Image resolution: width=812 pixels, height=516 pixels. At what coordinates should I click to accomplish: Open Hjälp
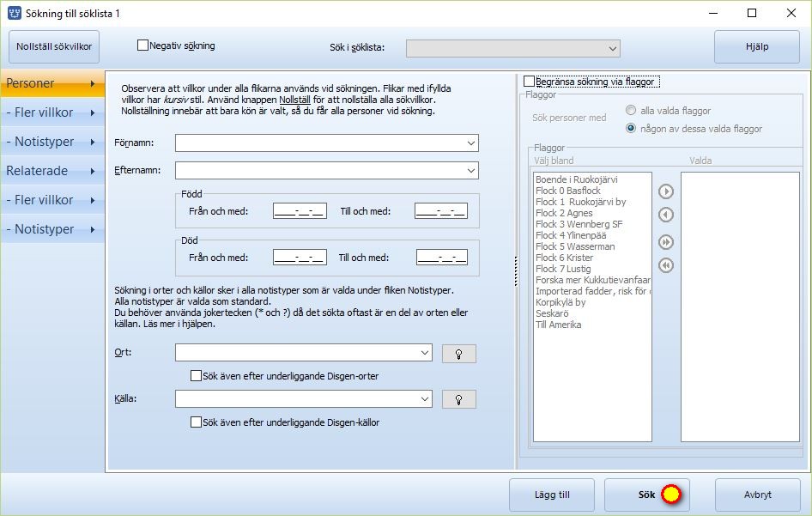click(757, 46)
